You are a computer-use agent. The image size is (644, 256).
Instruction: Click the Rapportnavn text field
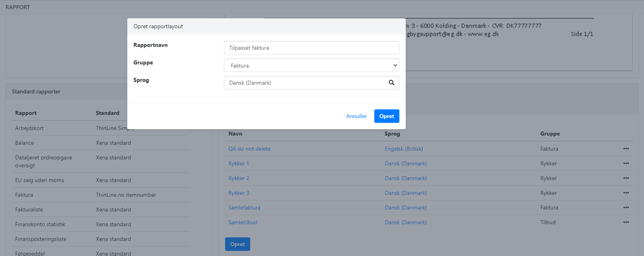(x=311, y=48)
